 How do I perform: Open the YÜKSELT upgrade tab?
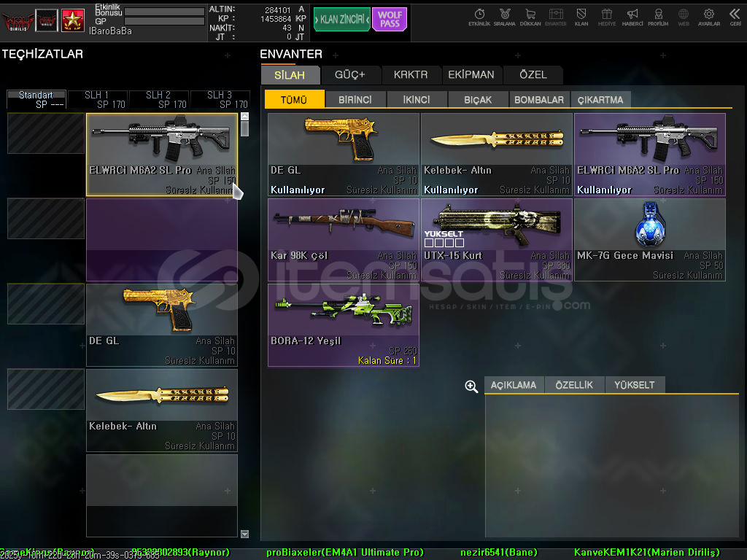pyautogui.click(x=634, y=385)
